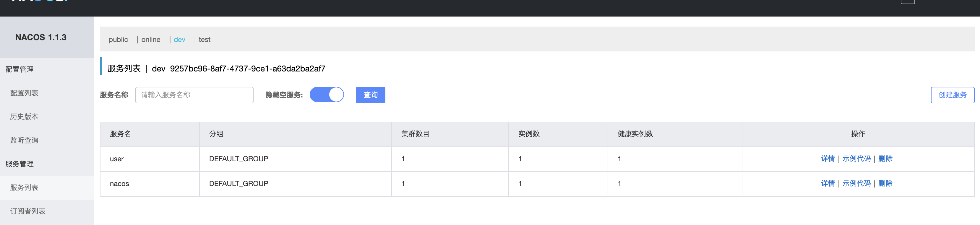The width and height of the screenshot is (980, 225).
Task: Select the test namespace tab
Action: (204, 40)
